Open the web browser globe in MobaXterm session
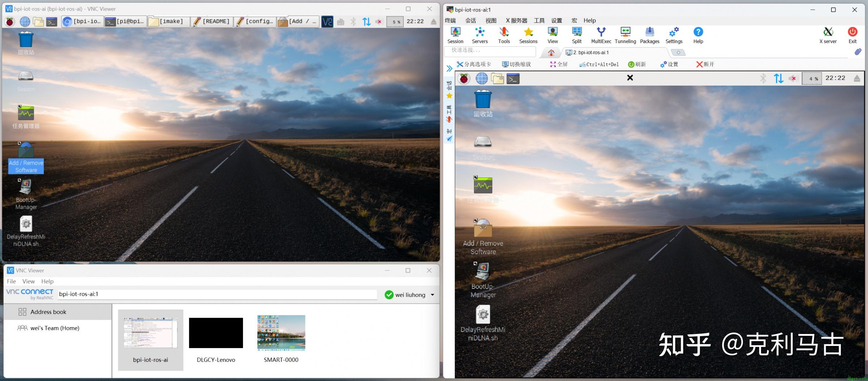Image resolution: width=868 pixels, height=381 pixels. tap(481, 78)
